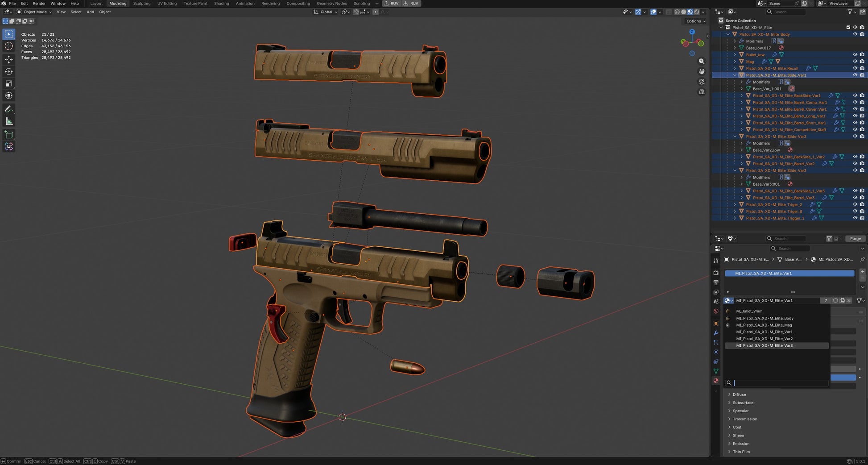Click the material user count 7 button
868x465 pixels.
tap(826, 301)
